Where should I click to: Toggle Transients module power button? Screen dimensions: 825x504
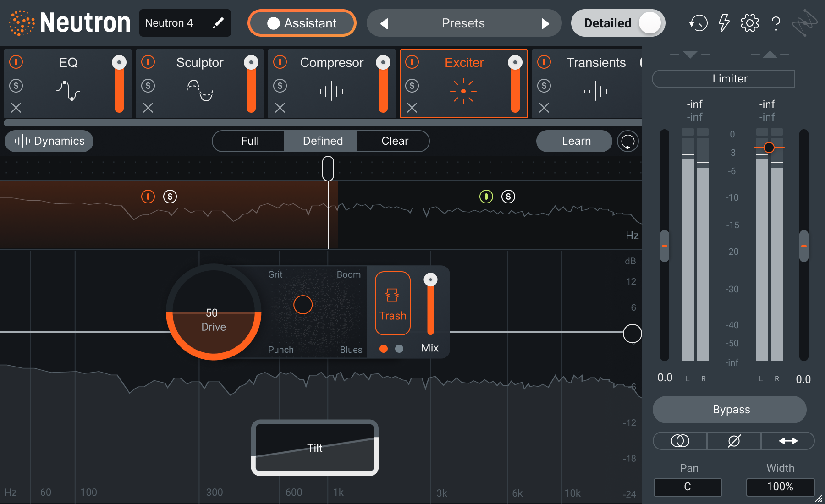[x=544, y=62]
